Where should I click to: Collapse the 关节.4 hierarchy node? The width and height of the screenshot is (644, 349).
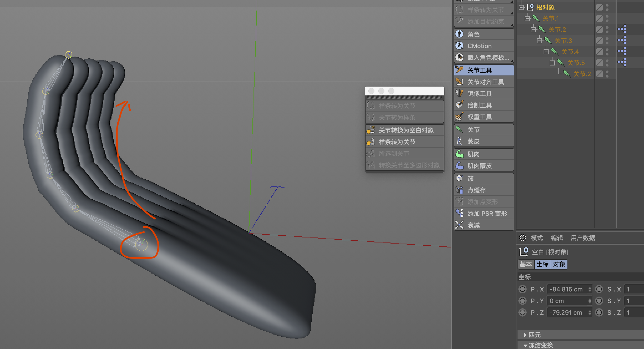pyautogui.click(x=546, y=52)
